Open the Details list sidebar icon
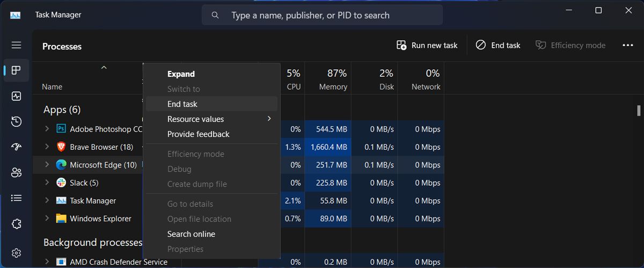This screenshot has height=268, width=644. coord(16,198)
